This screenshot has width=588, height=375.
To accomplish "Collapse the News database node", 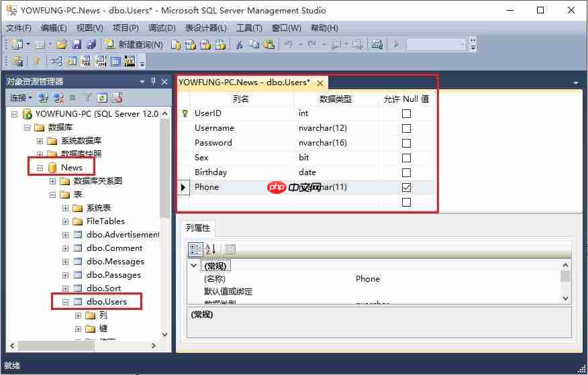I will tap(40, 168).
